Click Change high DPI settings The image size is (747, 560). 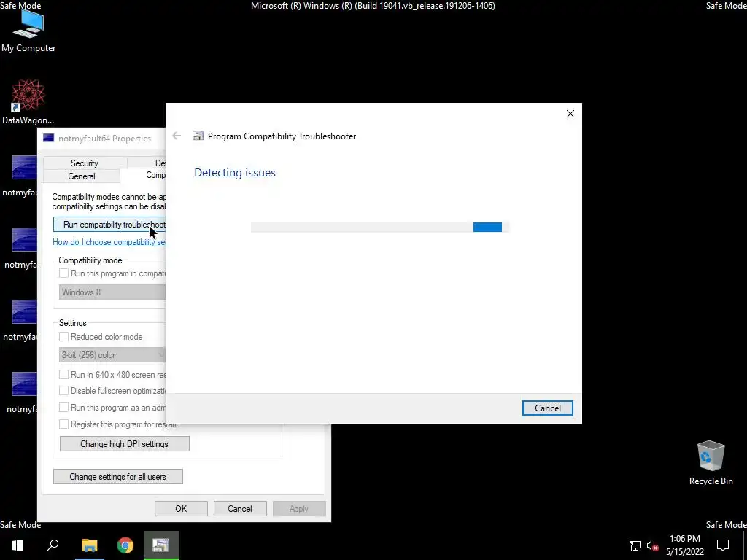(124, 444)
